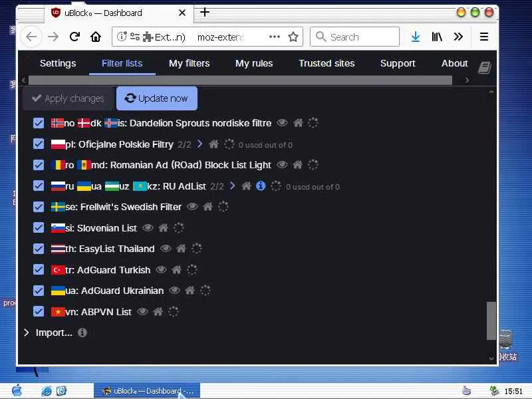Click update spinner for Oficjalne Polskie Filtry
The image size is (532, 399).
[x=229, y=144]
